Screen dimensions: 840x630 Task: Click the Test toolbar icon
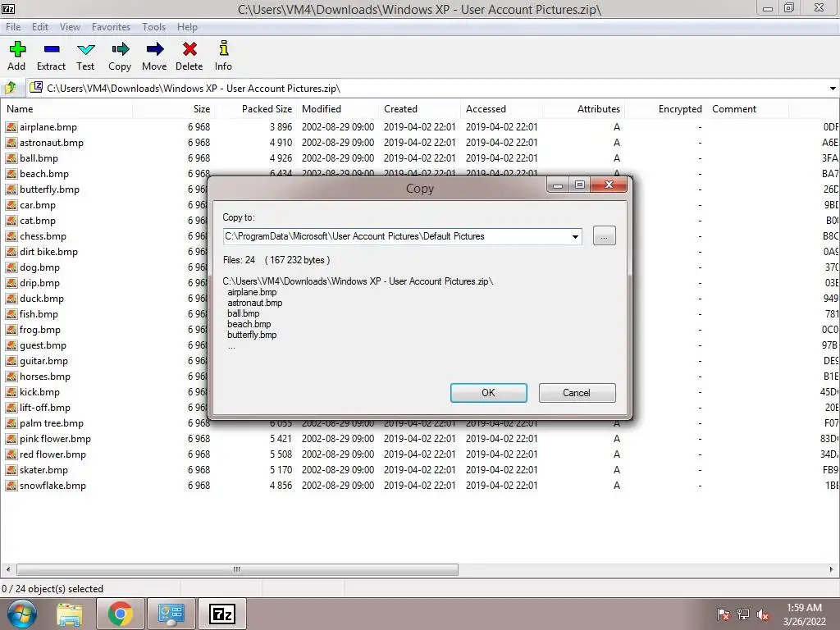click(x=85, y=50)
